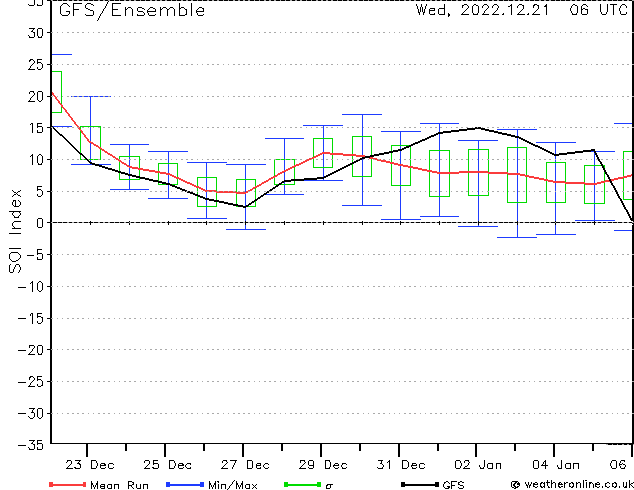This screenshot has width=634, height=490.
Task: Click the SOI Index axis title
Action: click(x=15, y=231)
